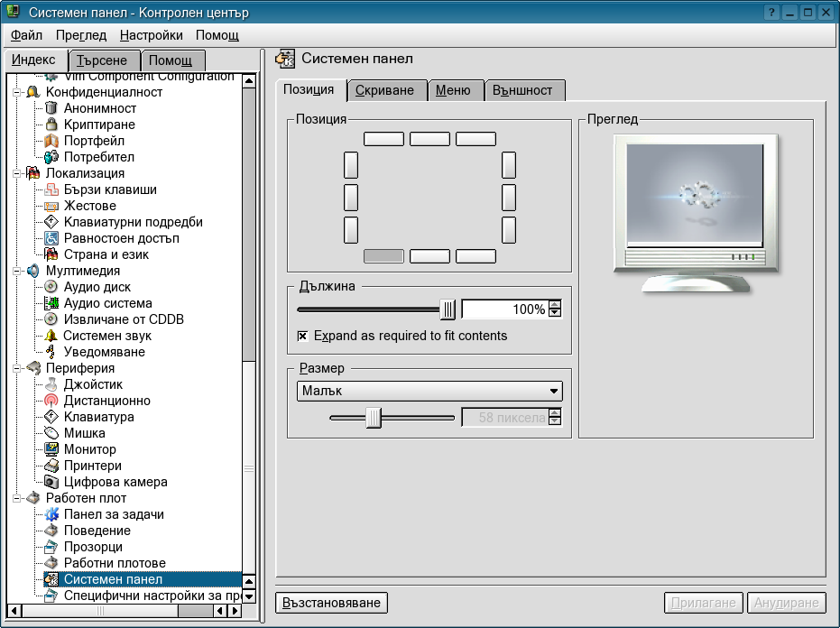Image resolution: width=840 pixels, height=628 pixels.
Task: Toggle Expand as required to fit contents
Action: (303, 337)
